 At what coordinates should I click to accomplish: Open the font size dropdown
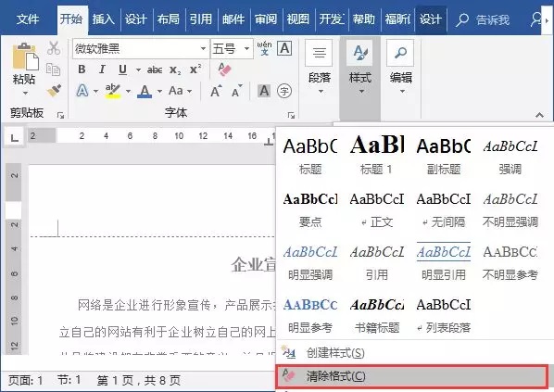(x=246, y=48)
